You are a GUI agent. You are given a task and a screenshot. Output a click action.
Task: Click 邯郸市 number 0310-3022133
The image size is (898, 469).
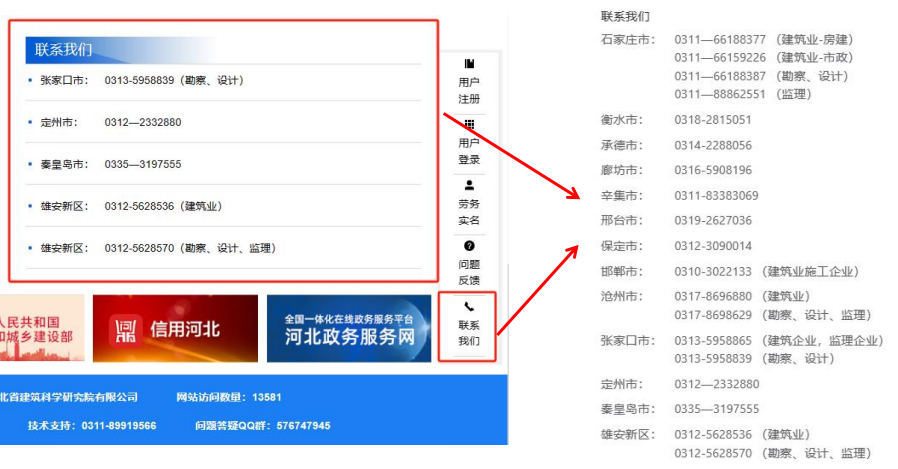pos(712,271)
